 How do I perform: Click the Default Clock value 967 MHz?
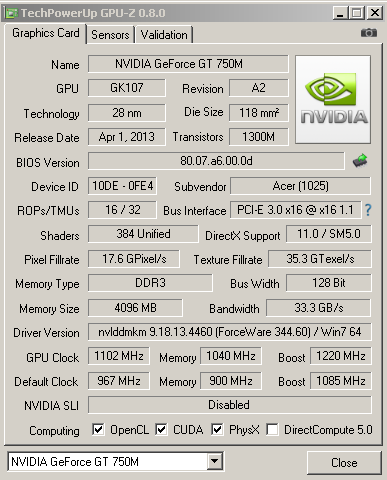119,381
